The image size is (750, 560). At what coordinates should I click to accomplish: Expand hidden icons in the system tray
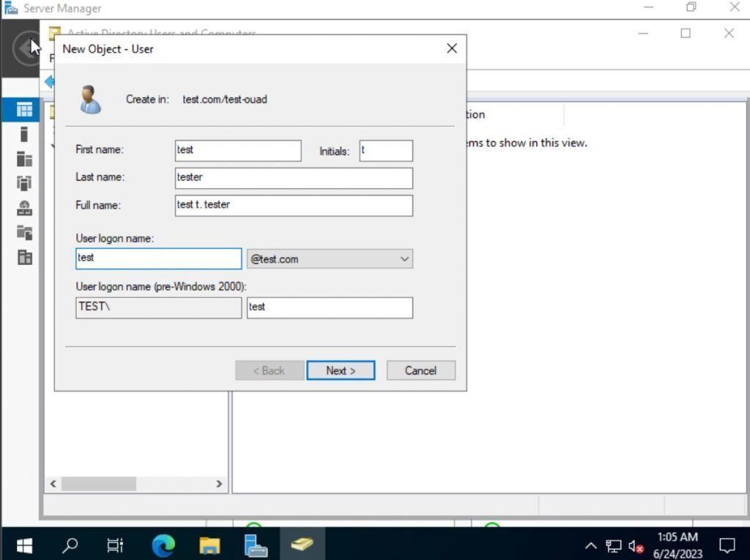click(x=590, y=545)
